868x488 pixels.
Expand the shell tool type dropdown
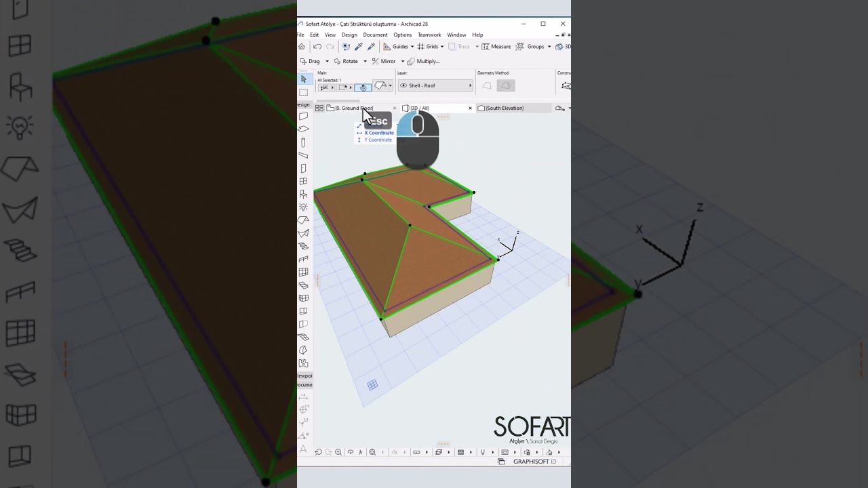(x=391, y=86)
